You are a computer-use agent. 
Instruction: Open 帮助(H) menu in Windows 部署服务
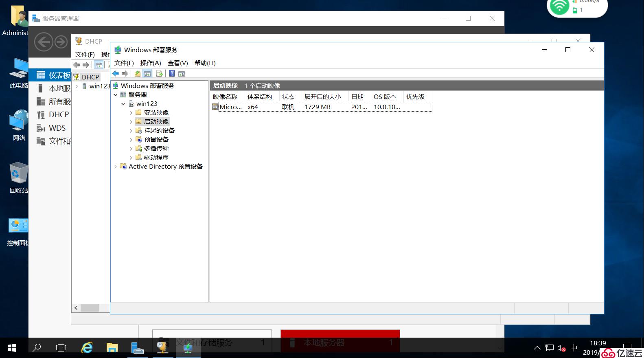click(205, 63)
